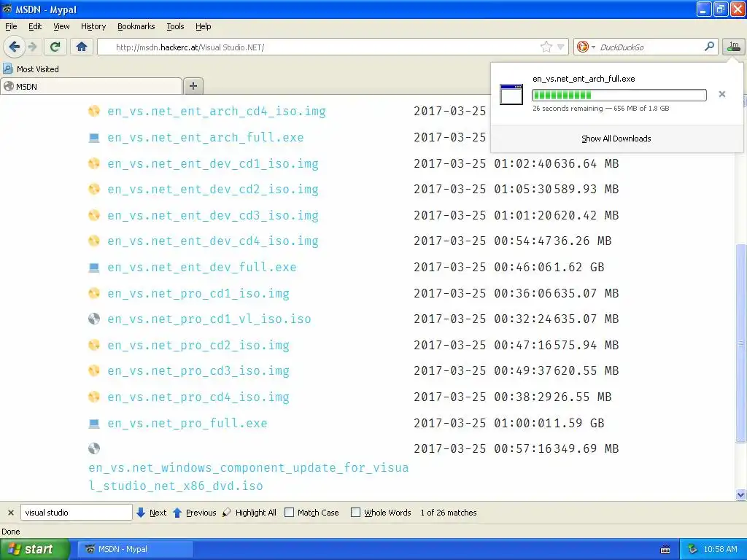
Task: Open the Most Visited bookmarks folder
Action: click(x=31, y=69)
